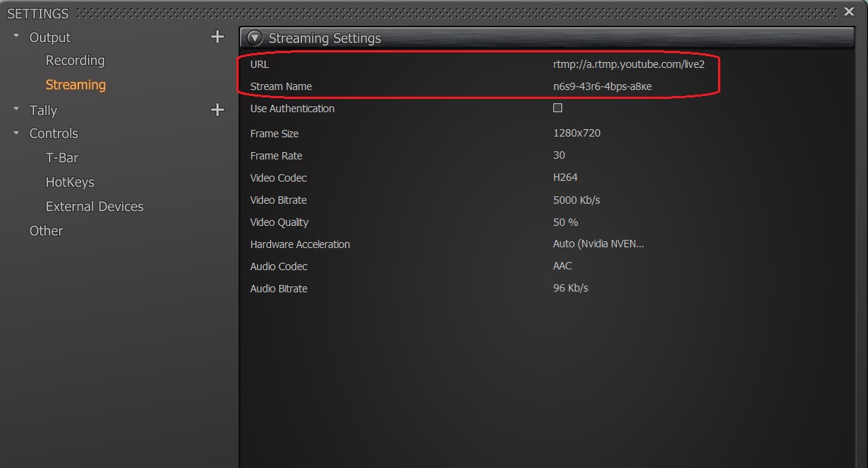This screenshot has width=868, height=468.
Task: Change the Frame Size 1280x720 value
Action: tap(577, 133)
